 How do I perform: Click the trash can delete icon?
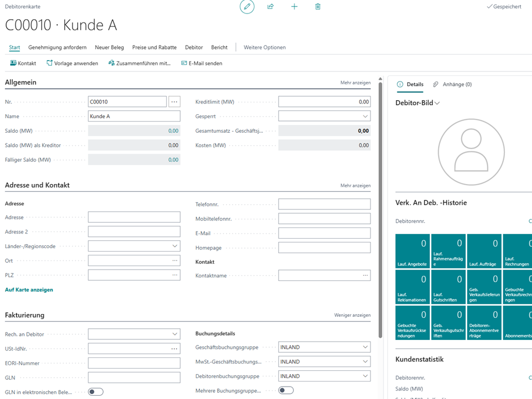click(318, 7)
